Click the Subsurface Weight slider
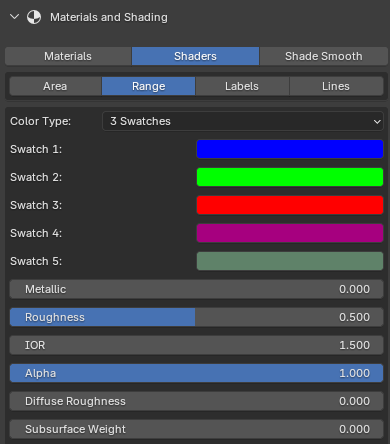 click(196, 429)
